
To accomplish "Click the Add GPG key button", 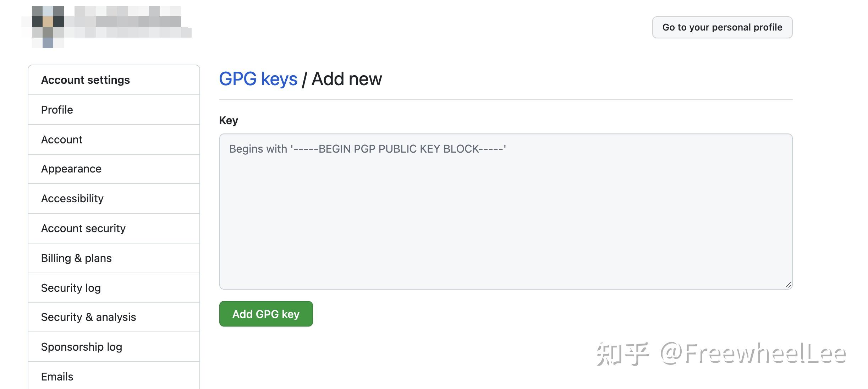I will 266,314.
